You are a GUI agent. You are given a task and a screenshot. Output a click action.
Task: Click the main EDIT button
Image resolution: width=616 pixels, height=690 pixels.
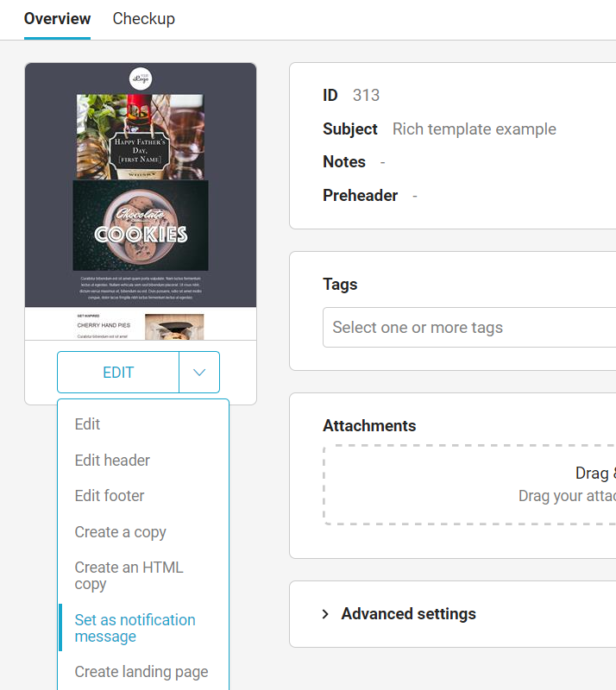[x=118, y=373]
